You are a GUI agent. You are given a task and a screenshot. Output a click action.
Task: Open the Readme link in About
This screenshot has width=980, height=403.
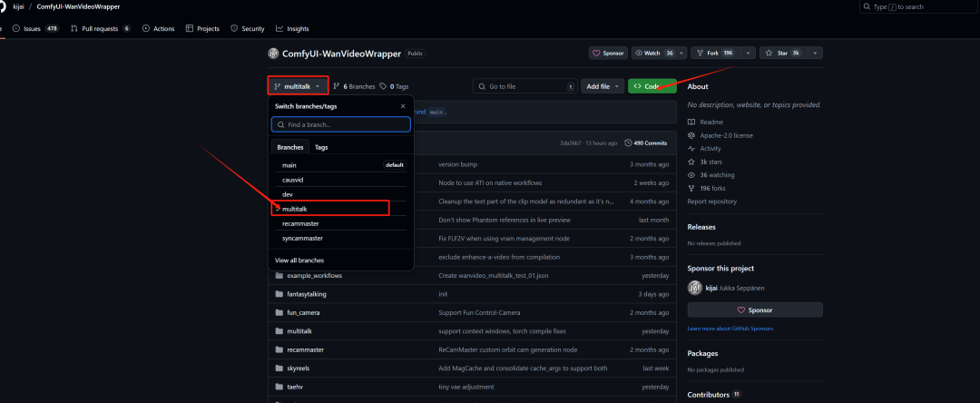pyautogui.click(x=706, y=122)
